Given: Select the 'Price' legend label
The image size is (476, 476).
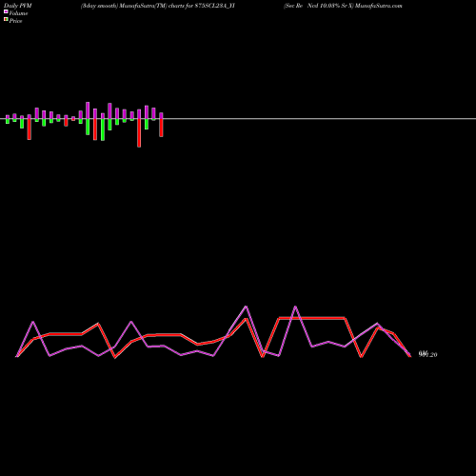Looking at the screenshot, I should [x=15, y=21].
